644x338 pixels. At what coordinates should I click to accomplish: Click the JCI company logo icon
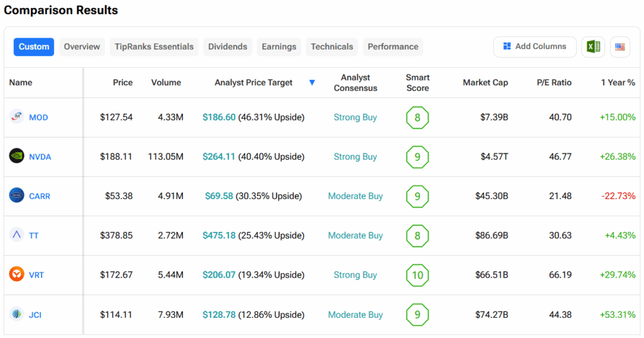pyautogui.click(x=17, y=314)
